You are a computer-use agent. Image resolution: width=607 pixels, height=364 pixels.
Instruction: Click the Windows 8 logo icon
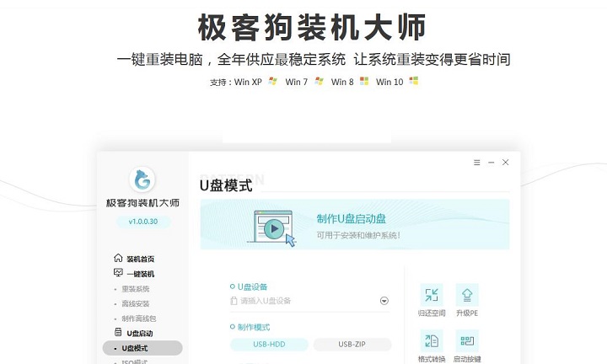click(x=364, y=81)
